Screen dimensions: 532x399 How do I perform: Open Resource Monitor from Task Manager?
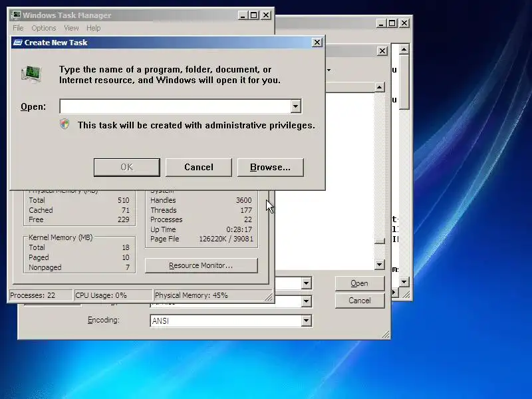tap(201, 265)
